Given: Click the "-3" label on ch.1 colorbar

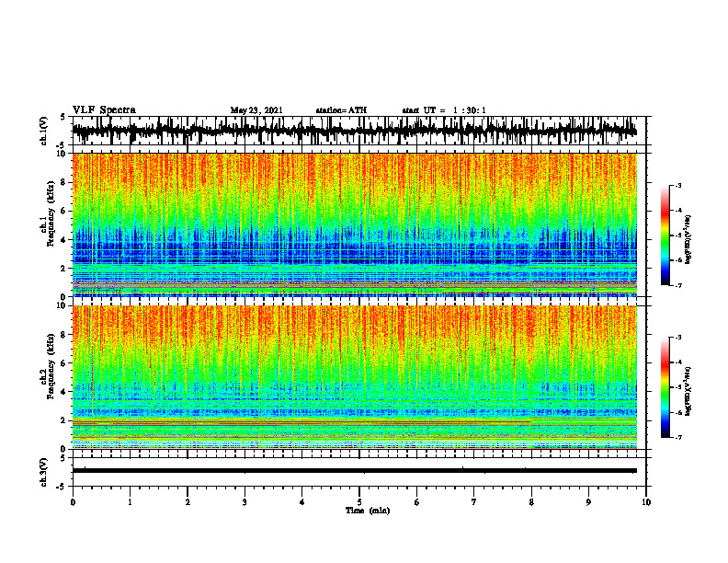Looking at the screenshot, I should coord(678,185).
